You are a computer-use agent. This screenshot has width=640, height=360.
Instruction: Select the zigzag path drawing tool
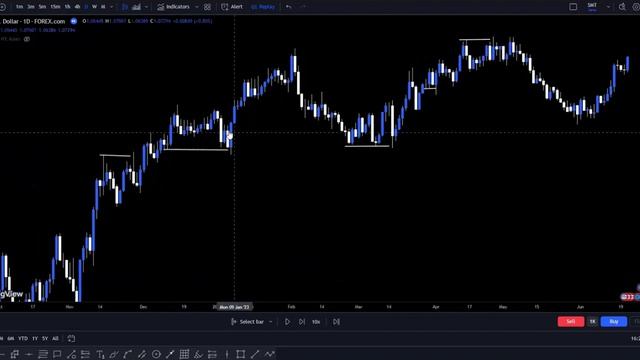pos(269,354)
